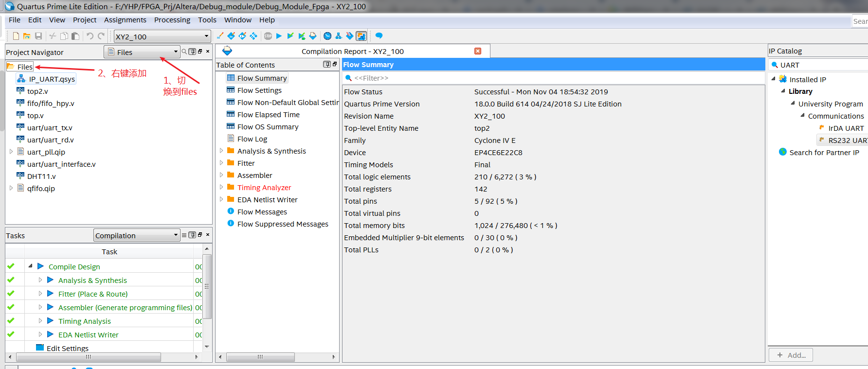The height and width of the screenshot is (369, 868).
Task: Expand EDA Netlist Writer folder in Table of Contents
Action: point(221,199)
